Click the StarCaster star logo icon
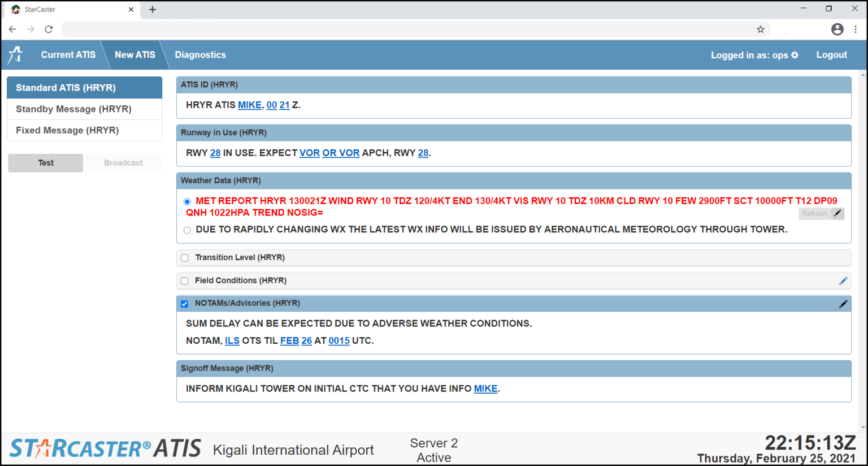This screenshot has width=868, height=466. (16, 55)
